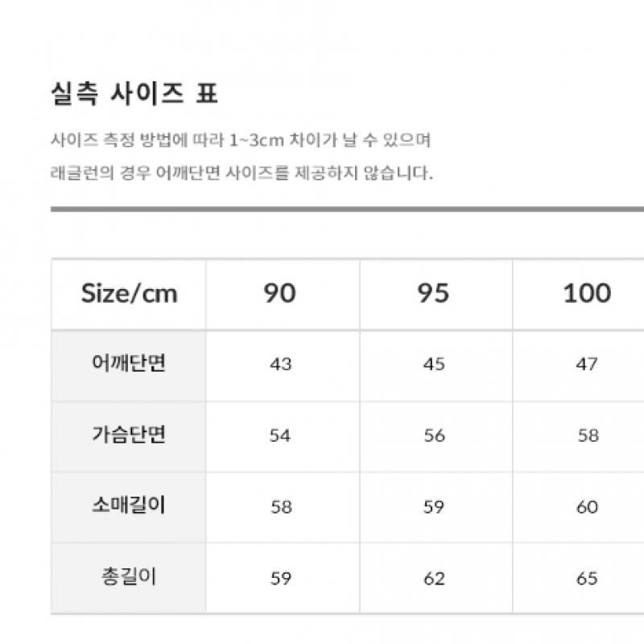Click the 가슴단면 value for size 100
This screenshot has height=644, width=644.
pyautogui.click(x=588, y=436)
